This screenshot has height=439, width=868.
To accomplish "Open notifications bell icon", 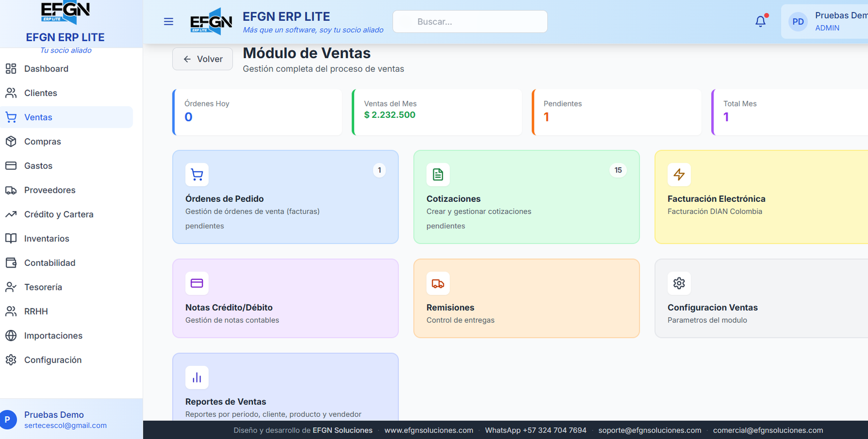I will (761, 22).
